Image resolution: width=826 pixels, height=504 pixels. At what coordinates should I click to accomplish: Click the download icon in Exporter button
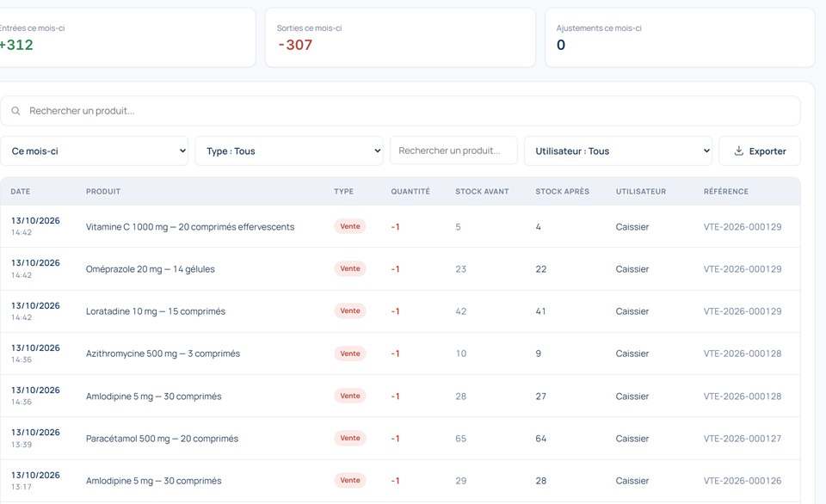[x=738, y=151]
